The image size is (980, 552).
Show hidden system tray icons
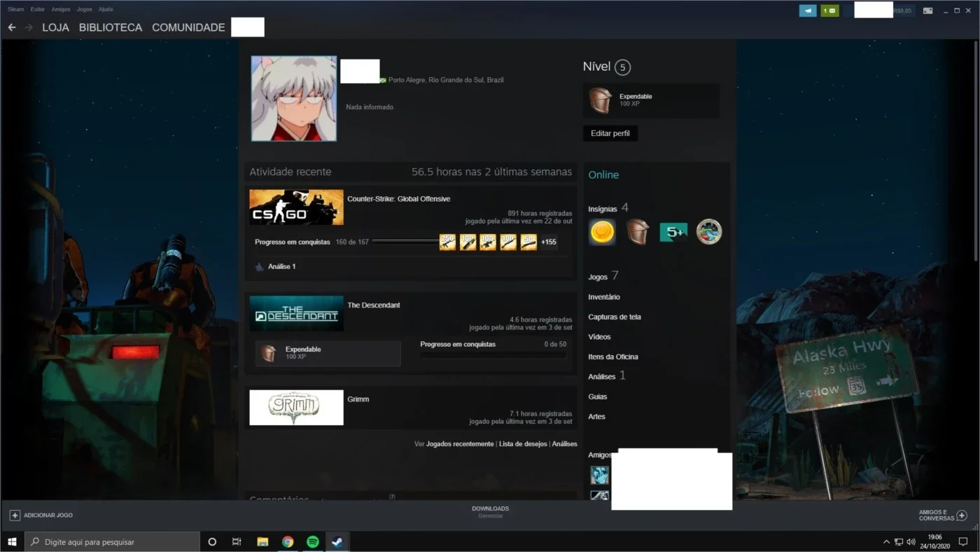[x=886, y=541]
